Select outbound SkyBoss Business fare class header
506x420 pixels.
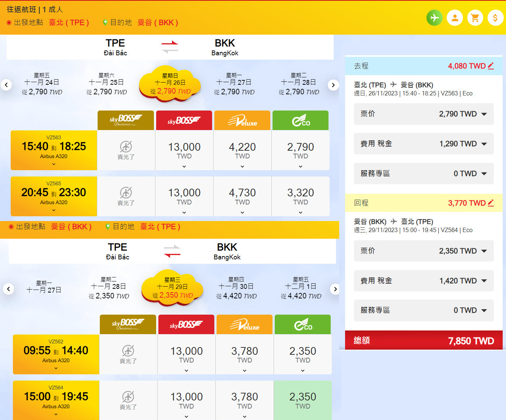[x=126, y=120]
